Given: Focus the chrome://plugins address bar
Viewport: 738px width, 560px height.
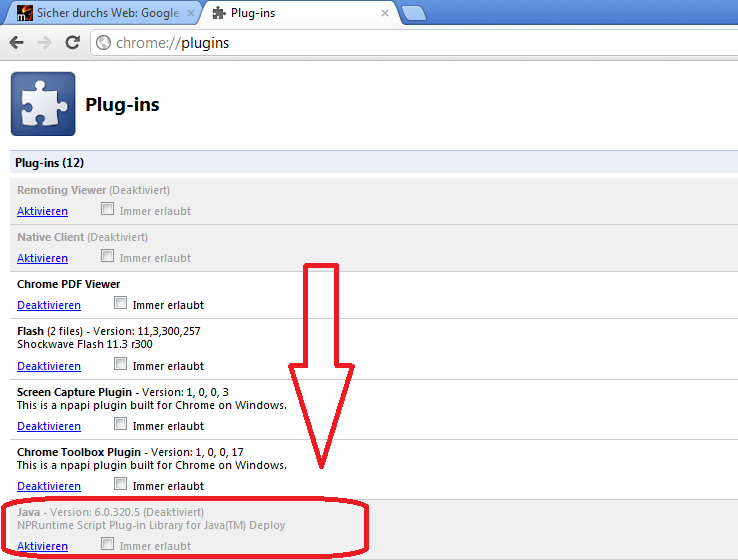Looking at the screenshot, I should pos(414,43).
